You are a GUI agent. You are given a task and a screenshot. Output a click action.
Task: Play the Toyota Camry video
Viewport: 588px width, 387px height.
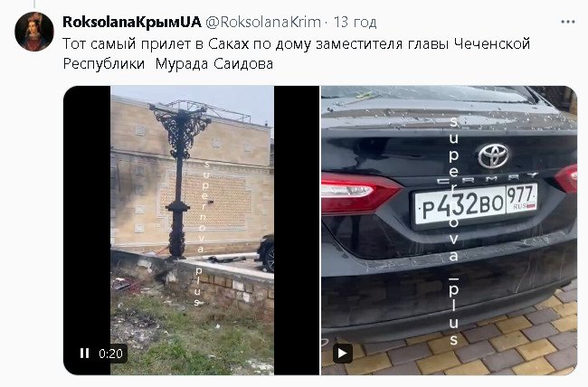343,354
